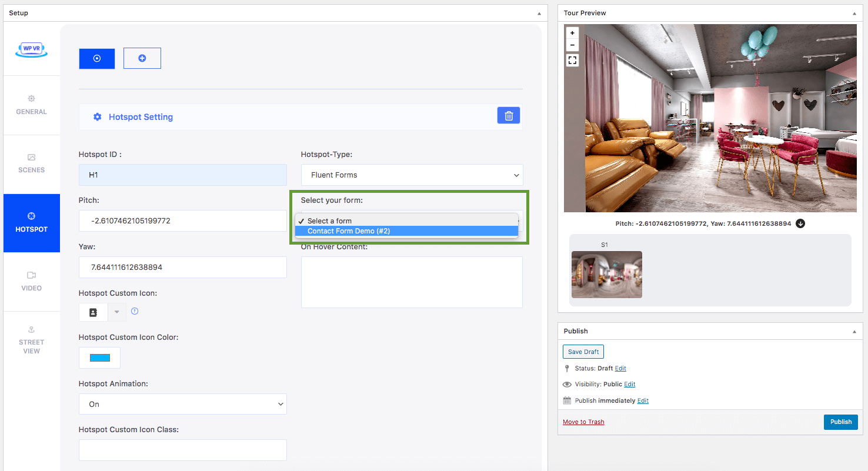Click the Hotspot ID field

point(183,175)
